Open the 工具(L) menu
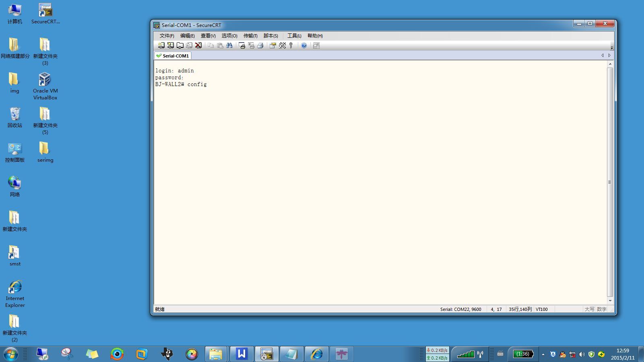This screenshot has width=644, height=362. pos(294,36)
